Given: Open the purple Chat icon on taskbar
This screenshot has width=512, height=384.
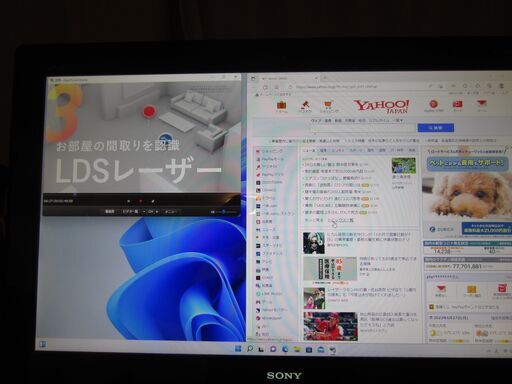Looking at the screenshot, I should 273,349.
